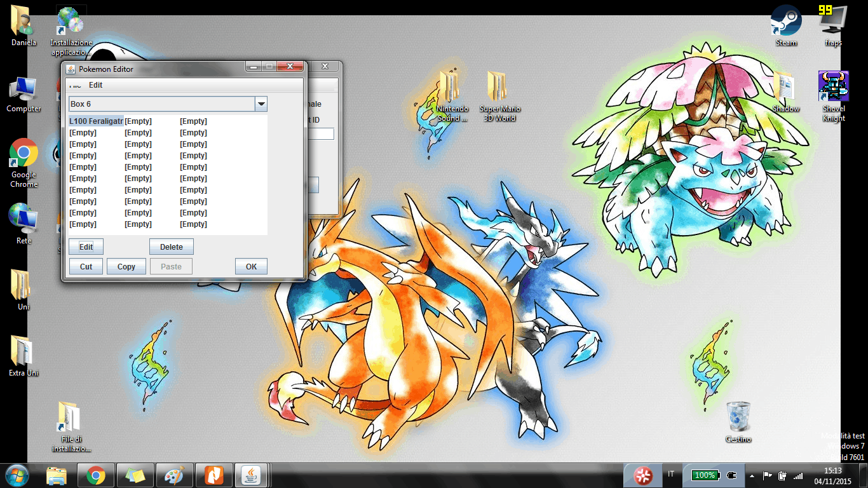Open Google Chrome from the taskbar

point(96,475)
